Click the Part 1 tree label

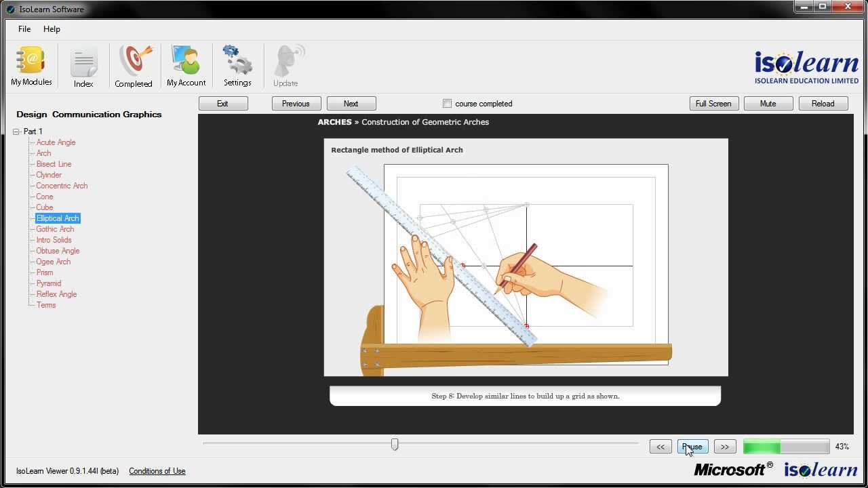click(33, 131)
